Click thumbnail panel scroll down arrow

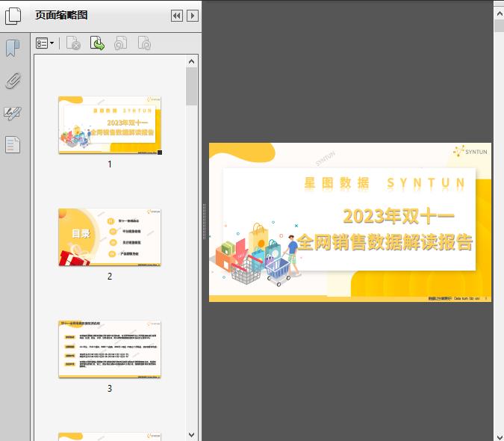point(192,435)
